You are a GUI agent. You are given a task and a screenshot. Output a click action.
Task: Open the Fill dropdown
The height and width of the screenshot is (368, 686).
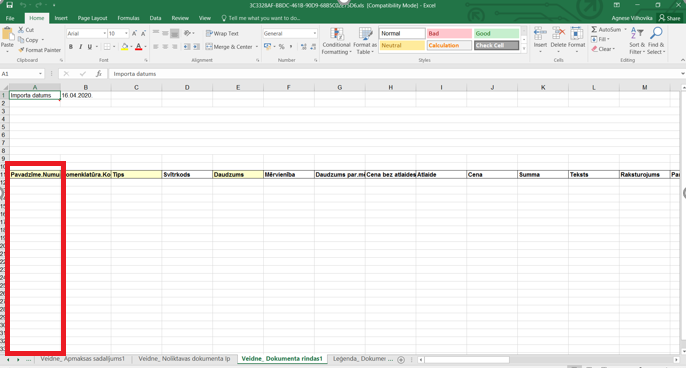coord(600,39)
